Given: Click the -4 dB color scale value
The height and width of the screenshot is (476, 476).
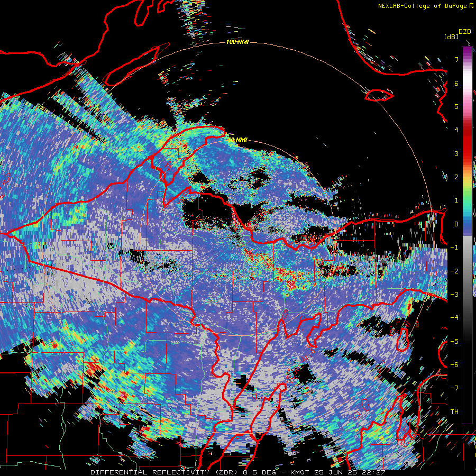Looking at the screenshot, I should coord(454,318).
